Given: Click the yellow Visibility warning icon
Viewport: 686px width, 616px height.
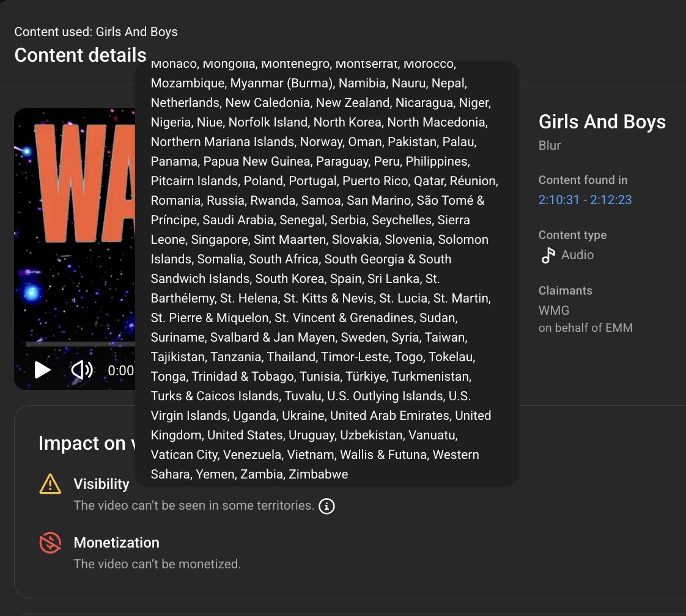Looking at the screenshot, I should [x=50, y=483].
